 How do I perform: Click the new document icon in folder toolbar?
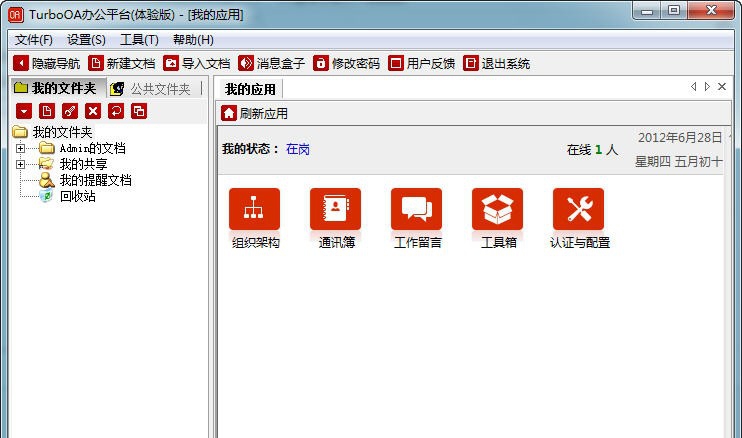point(47,111)
